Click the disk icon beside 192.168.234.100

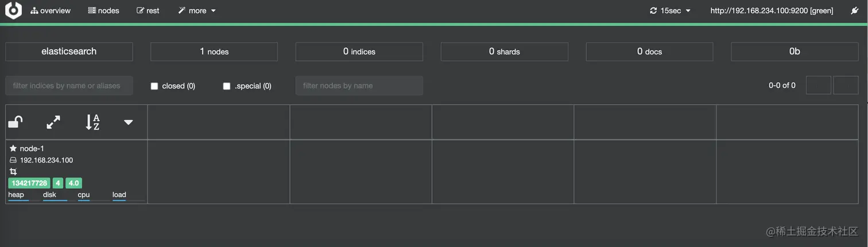pos(13,160)
